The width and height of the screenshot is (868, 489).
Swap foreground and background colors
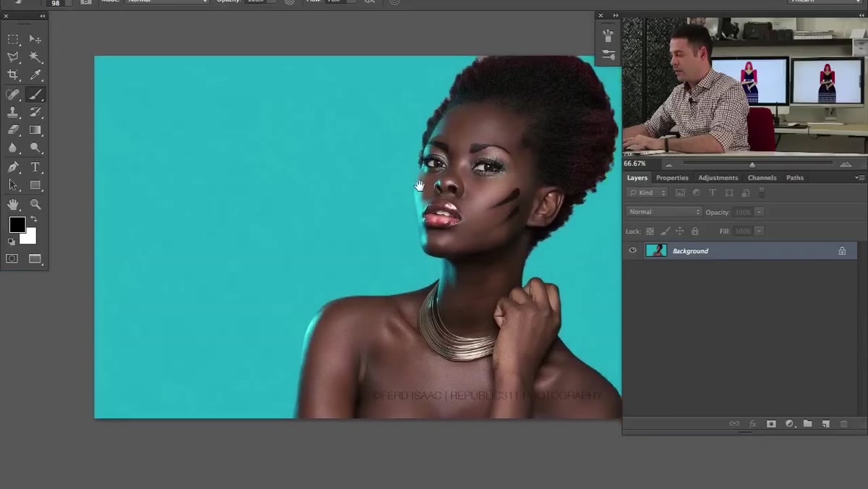point(33,219)
